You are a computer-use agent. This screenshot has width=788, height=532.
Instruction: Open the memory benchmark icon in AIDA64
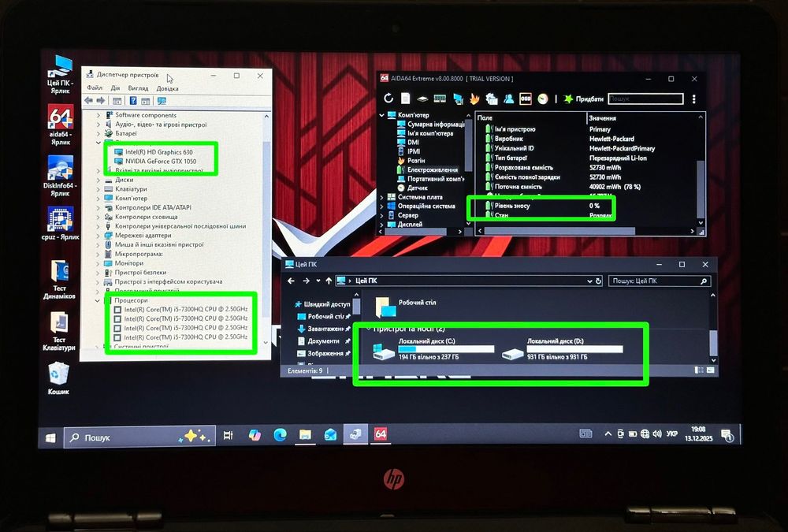[x=440, y=99]
